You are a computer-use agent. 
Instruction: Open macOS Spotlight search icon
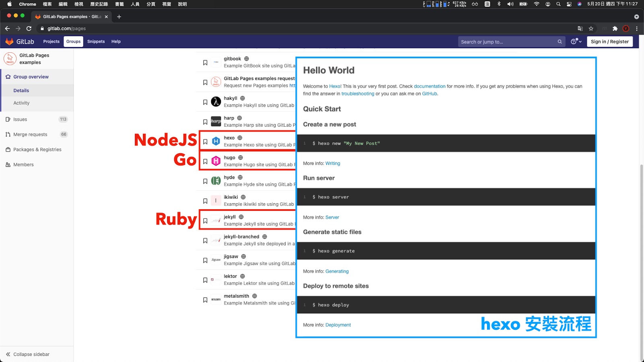[558, 4]
